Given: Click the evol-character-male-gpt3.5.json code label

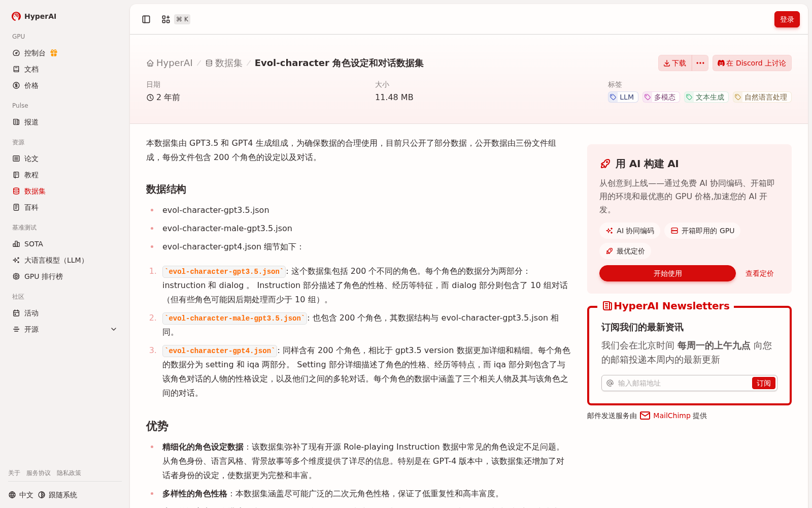Looking at the screenshot, I should coord(234,318).
